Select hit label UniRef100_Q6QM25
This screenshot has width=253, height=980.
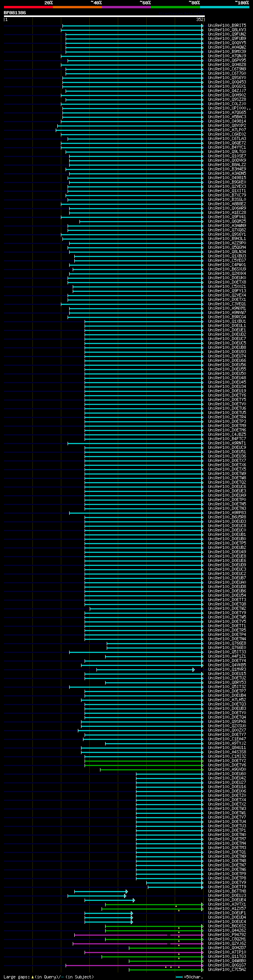coord(227,221)
